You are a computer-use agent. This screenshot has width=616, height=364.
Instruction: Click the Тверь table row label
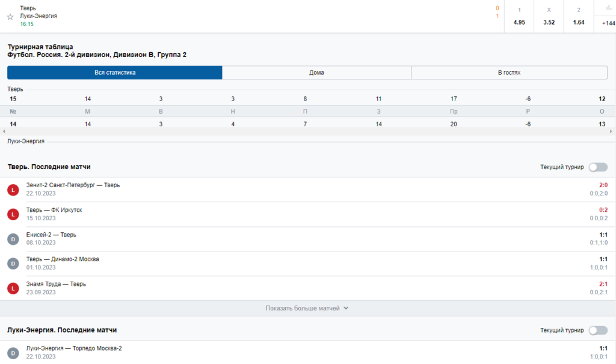point(15,89)
